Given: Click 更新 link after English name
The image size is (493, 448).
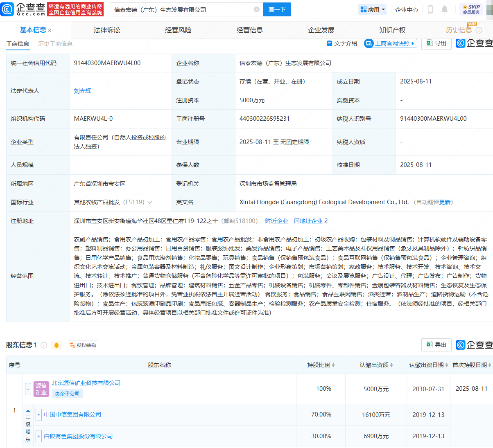Looking at the screenshot, I should [445, 202].
